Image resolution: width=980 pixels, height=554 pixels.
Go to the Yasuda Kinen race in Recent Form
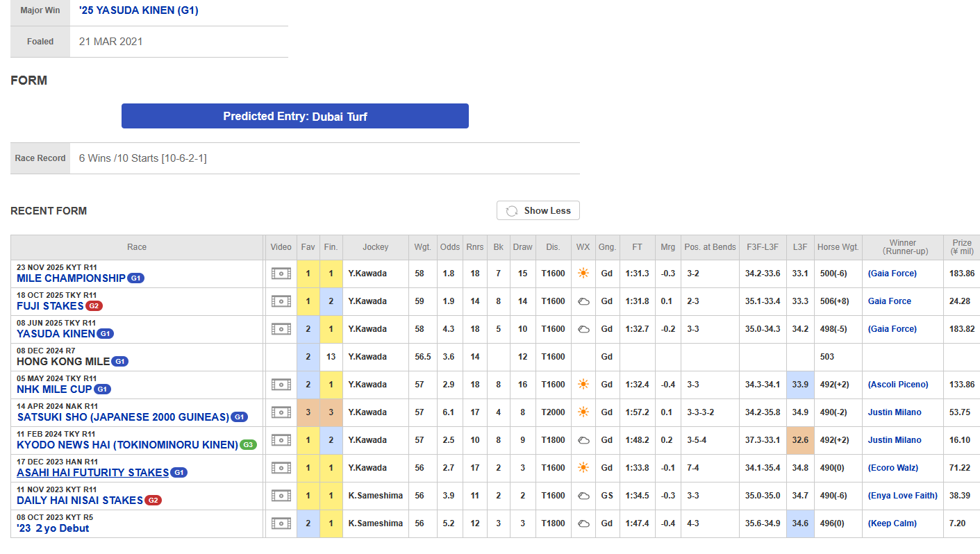click(x=56, y=334)
